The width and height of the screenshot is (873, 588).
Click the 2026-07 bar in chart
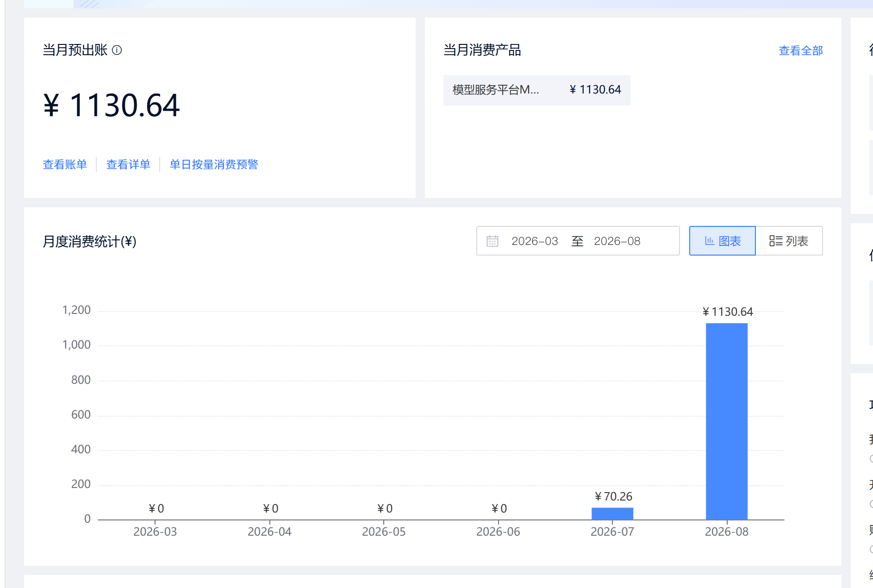612,513
